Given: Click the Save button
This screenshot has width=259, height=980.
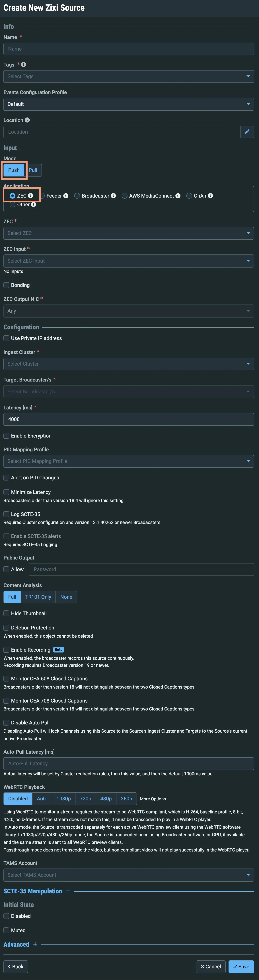Looking at the screenshot, I should (241, 967).
